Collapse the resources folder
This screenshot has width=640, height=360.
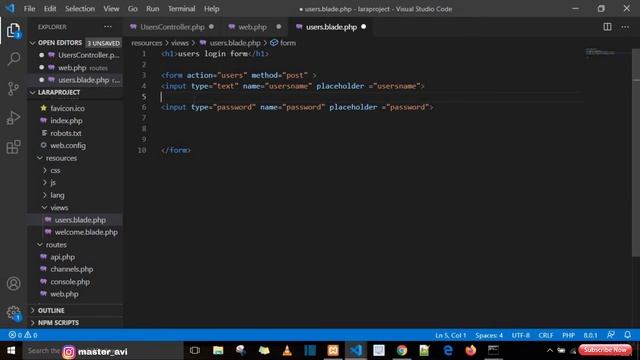click(x=40, y=158)
